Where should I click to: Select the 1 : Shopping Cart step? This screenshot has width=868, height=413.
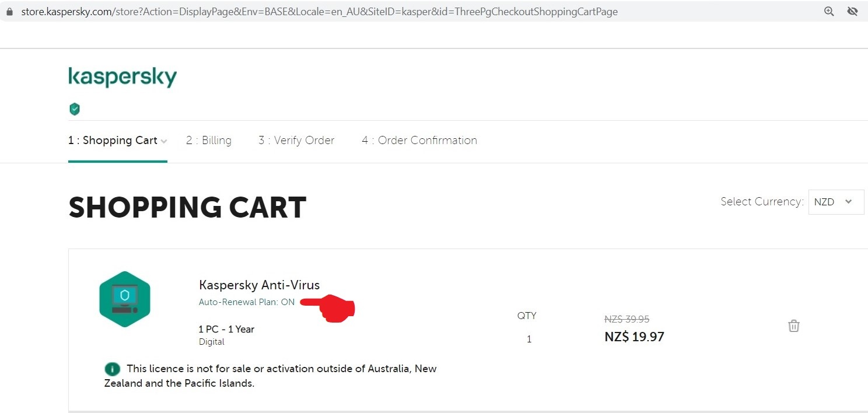tap(113, 141)
